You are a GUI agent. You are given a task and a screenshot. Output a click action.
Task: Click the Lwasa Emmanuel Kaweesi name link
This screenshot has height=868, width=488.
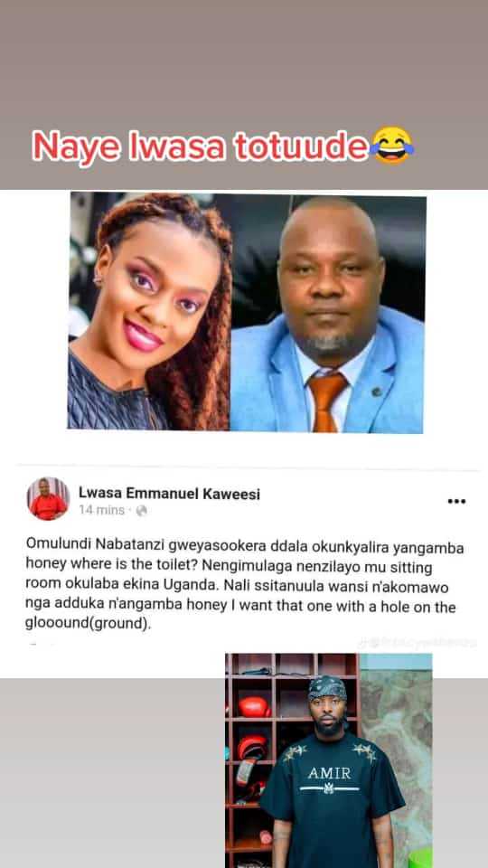pyautogui.click(x=169, y=493)
